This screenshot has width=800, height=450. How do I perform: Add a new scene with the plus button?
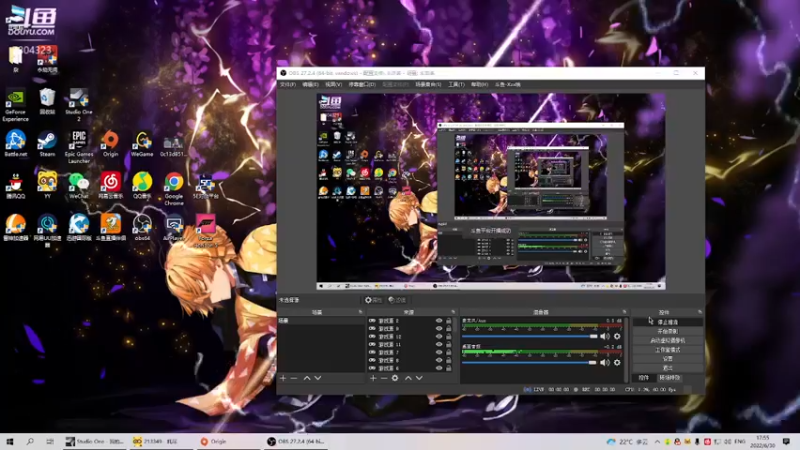[x=283, y=378]
